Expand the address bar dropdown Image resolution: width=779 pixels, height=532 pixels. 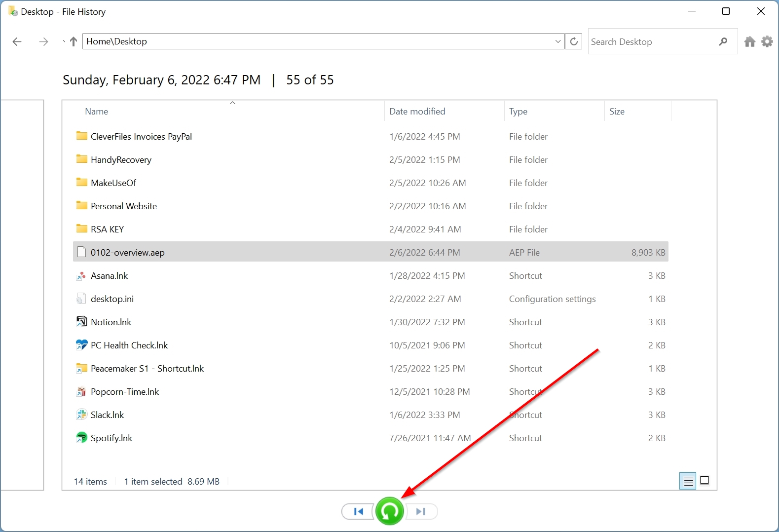[x=557, y=41]
